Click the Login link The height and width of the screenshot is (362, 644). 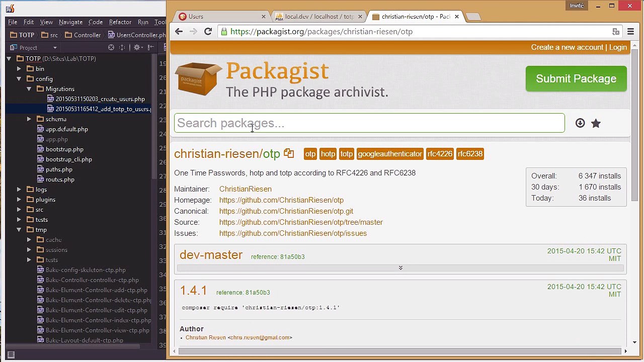click(618, 47)
